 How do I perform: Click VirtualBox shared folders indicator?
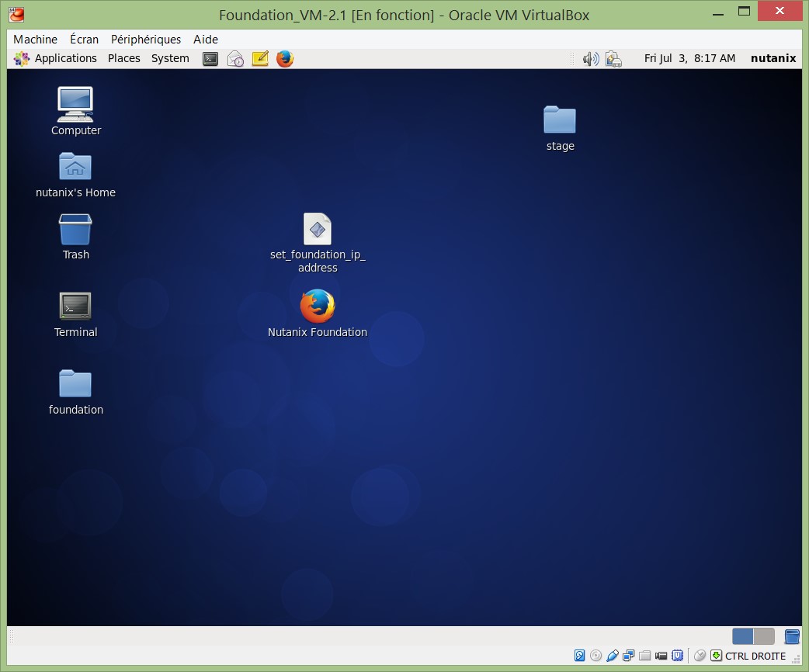click(x=645, y=656)
